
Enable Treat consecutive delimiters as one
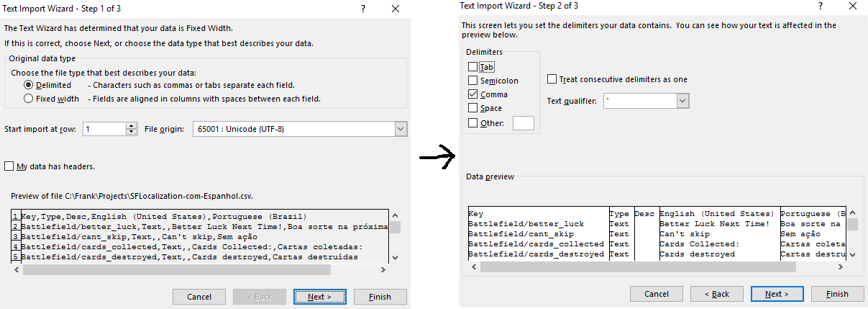552,79
